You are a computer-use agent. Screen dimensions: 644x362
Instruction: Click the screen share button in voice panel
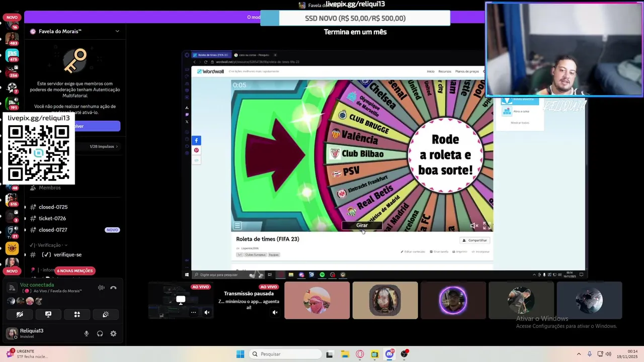48,314
